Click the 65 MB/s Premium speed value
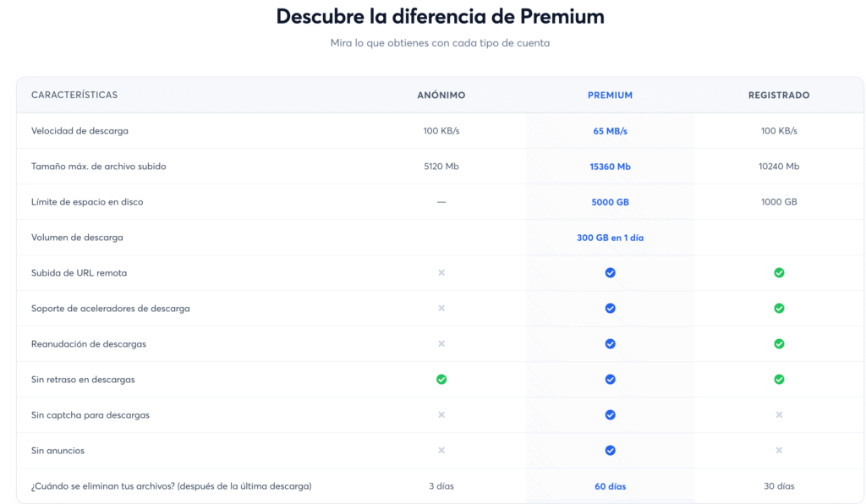Viewport: 866px width, 504px height. click(610, 131)
